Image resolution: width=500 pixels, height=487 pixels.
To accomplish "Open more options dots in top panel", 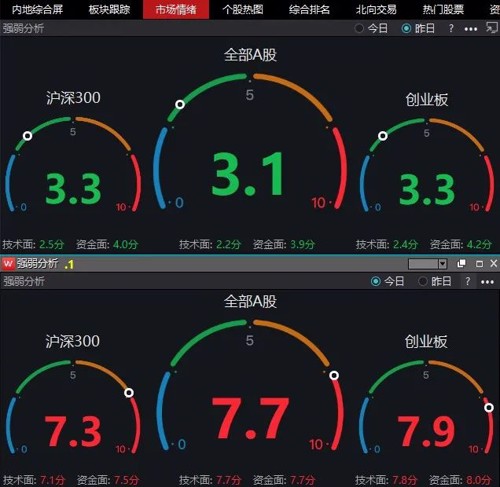I will pyautogui.click(x=471, y=29).
